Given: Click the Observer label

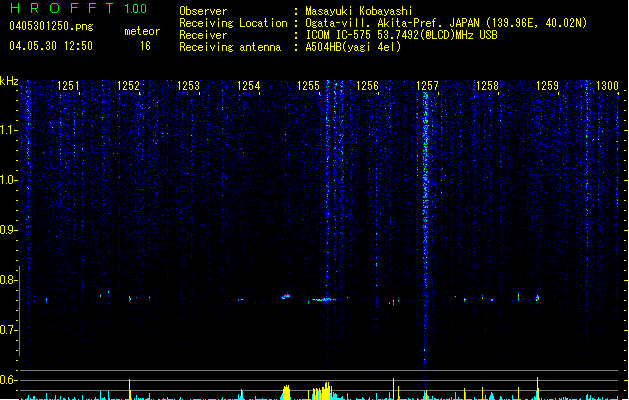Looking at the screenshot, I should coord(203,11).
